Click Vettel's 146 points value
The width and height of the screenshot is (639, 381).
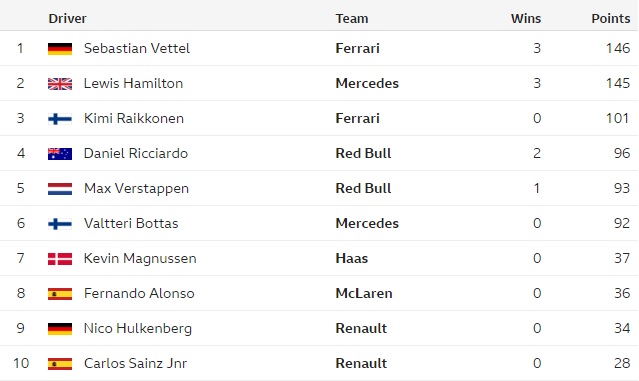pos(618,48)
